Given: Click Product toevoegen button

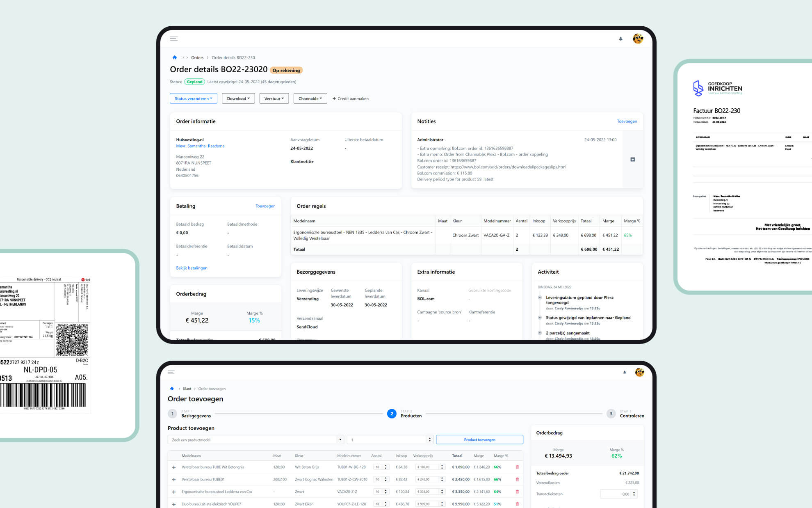Looking at the screenshot, I should tap(479, 439).
